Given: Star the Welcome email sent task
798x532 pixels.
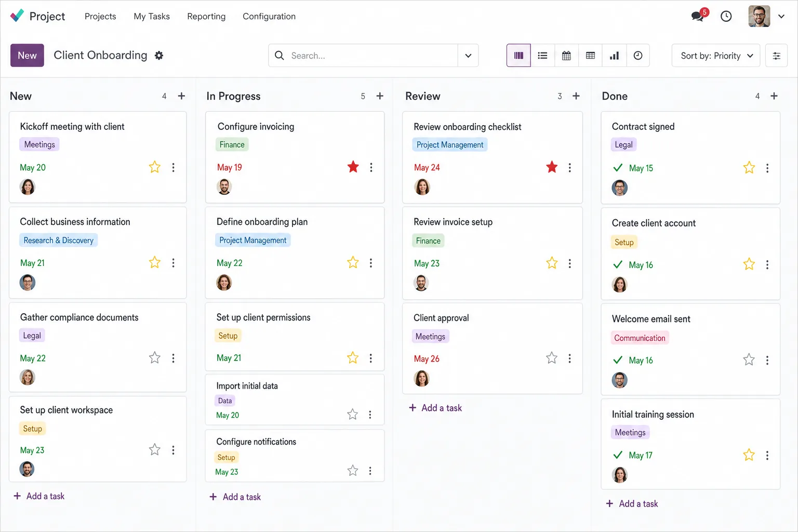Looking at the screenshot, I should coord(749,360).
